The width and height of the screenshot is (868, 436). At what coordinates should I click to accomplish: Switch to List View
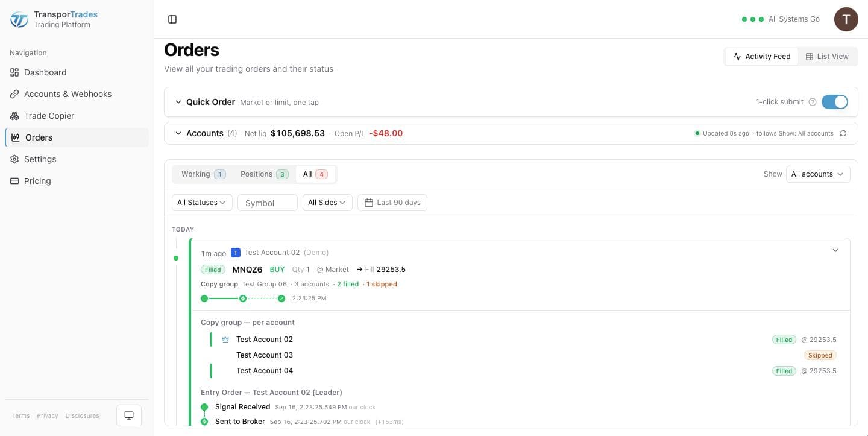coord(827,57)
